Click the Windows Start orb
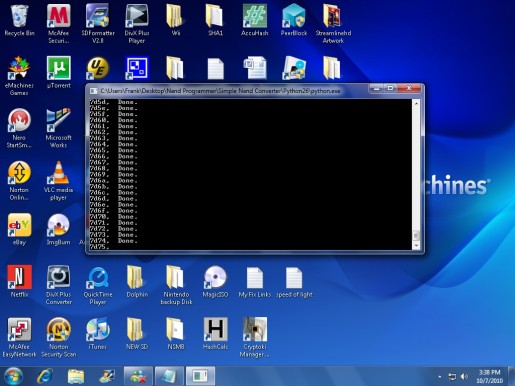Screen dimensions: 515x386 tap(13, 376)
